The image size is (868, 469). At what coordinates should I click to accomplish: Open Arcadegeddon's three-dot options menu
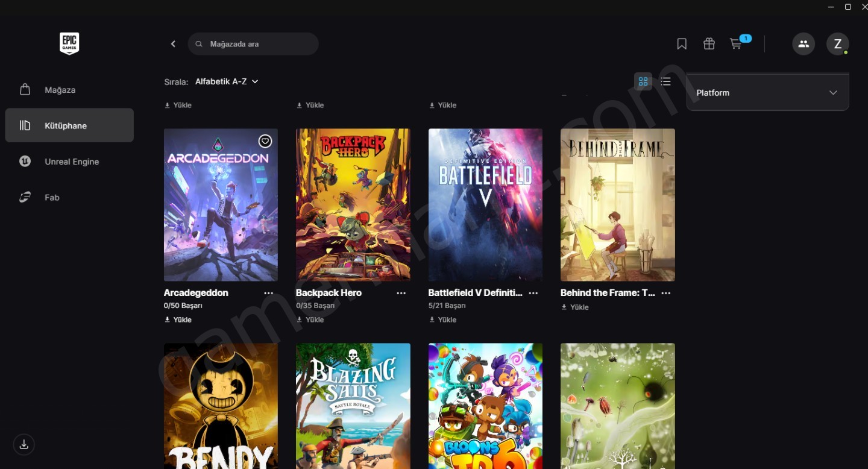pyautogui.click(x=269, y=293)
